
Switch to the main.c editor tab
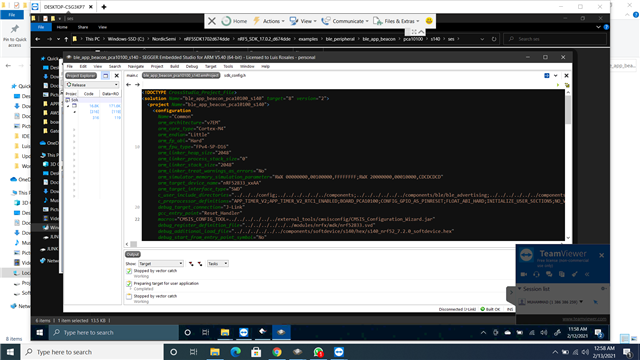[x=132, y=76]
